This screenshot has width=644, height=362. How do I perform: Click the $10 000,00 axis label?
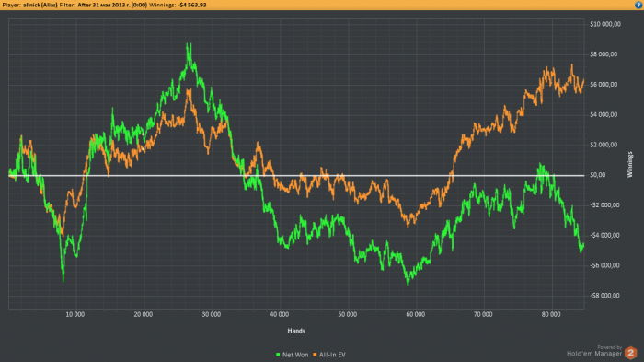pyautogui.click(x=605, y=24)
